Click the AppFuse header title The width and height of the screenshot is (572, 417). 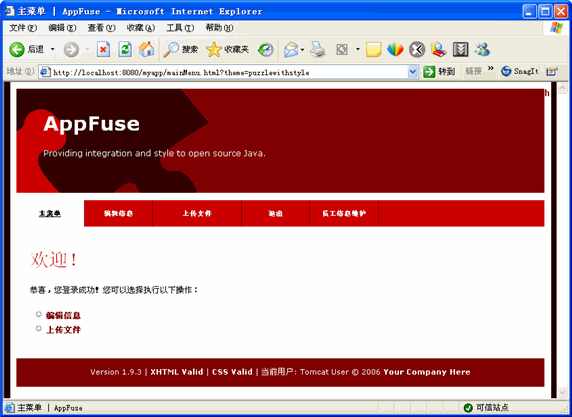tap(92, 124)
